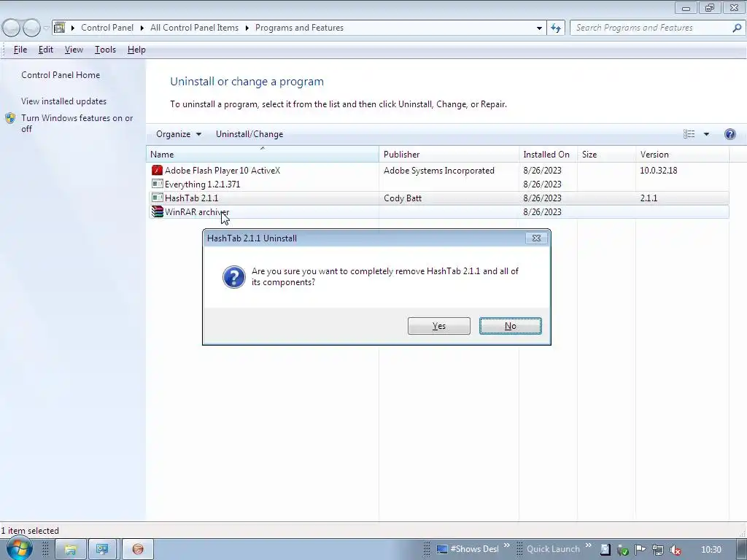Click HashTab's version 2.1.1 cell
The image size is (747, 560).
pos(649,198)
